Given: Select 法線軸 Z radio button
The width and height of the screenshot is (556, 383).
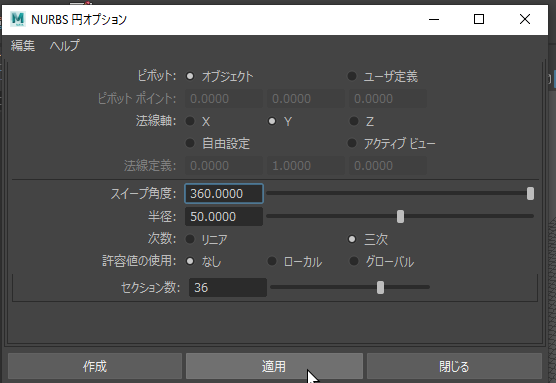Looking at the screenshot, I should tap(354, 121).
